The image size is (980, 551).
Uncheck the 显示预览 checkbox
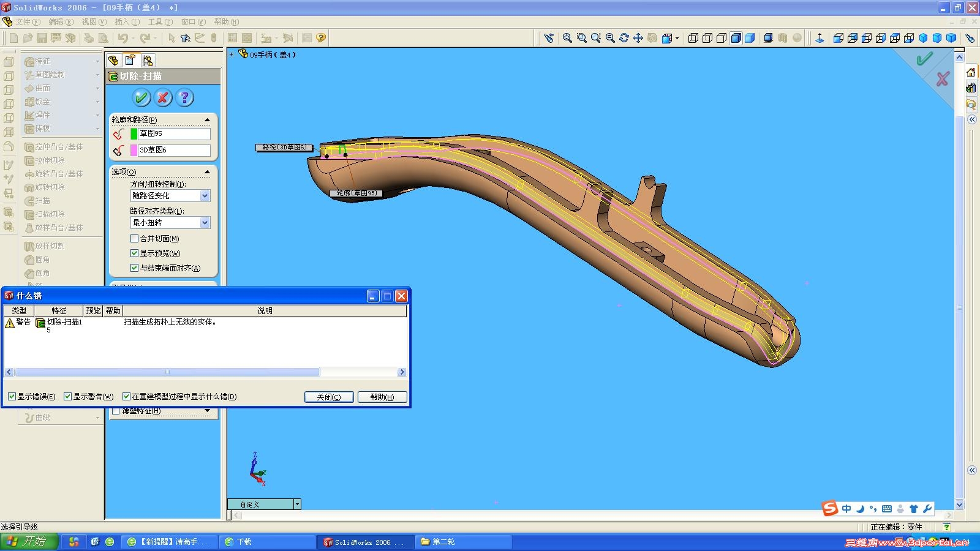tap(134, 253)
